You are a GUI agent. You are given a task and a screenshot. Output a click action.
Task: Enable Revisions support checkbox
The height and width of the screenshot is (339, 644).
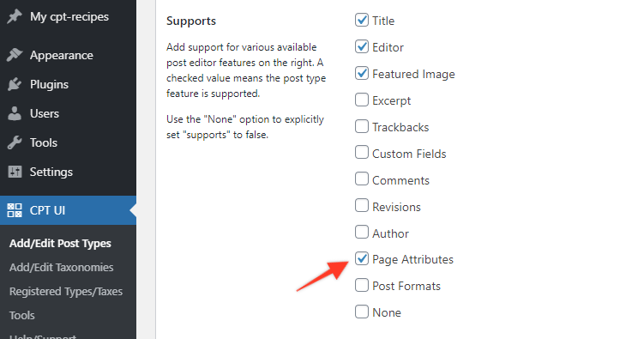tap(361, 205)
